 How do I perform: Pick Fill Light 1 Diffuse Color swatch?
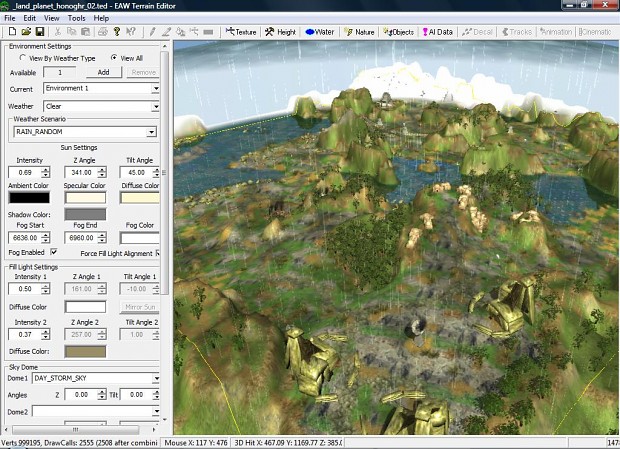coord(85,307)
